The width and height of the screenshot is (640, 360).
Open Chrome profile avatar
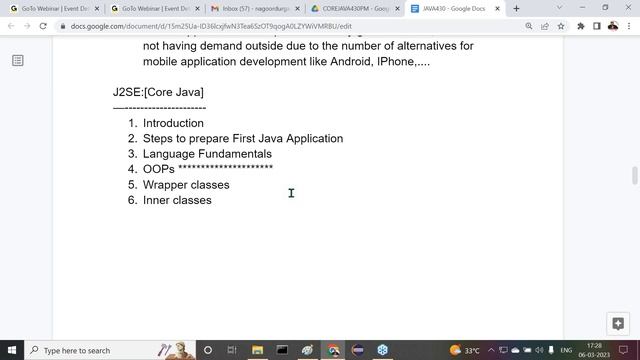[613, 26]
